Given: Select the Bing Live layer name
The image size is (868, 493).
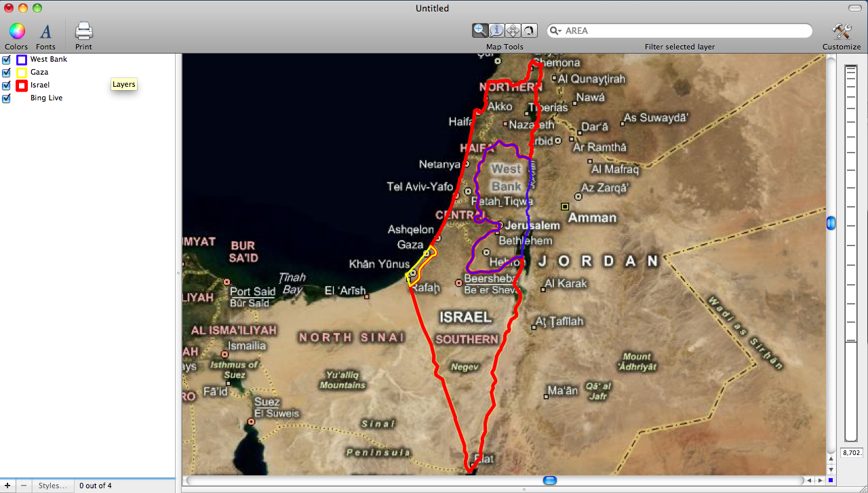Looking at the screenshot, I should 46,98.
